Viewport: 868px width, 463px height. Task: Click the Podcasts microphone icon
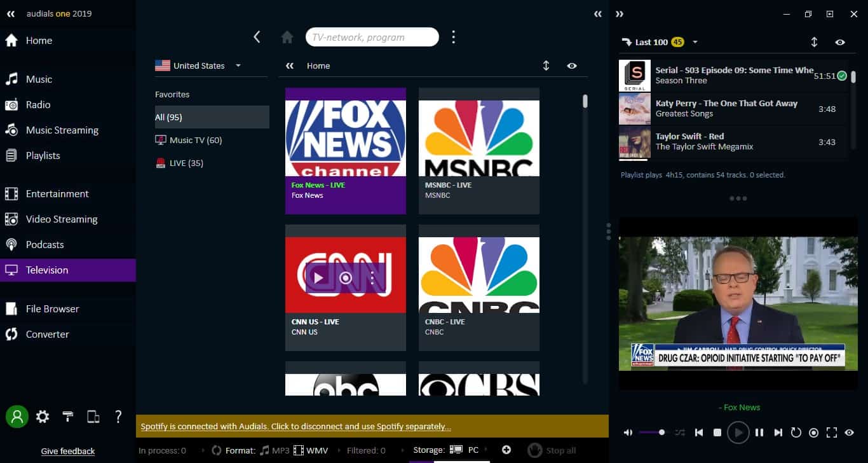11,245
